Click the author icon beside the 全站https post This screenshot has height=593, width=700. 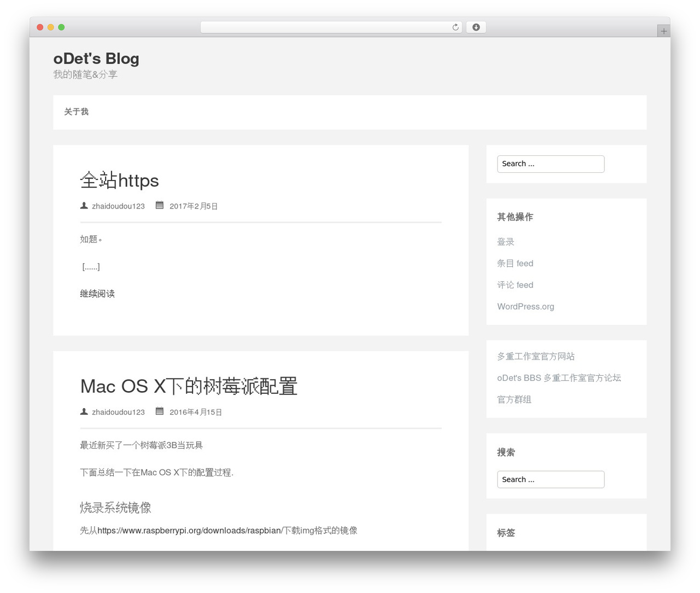84,206
